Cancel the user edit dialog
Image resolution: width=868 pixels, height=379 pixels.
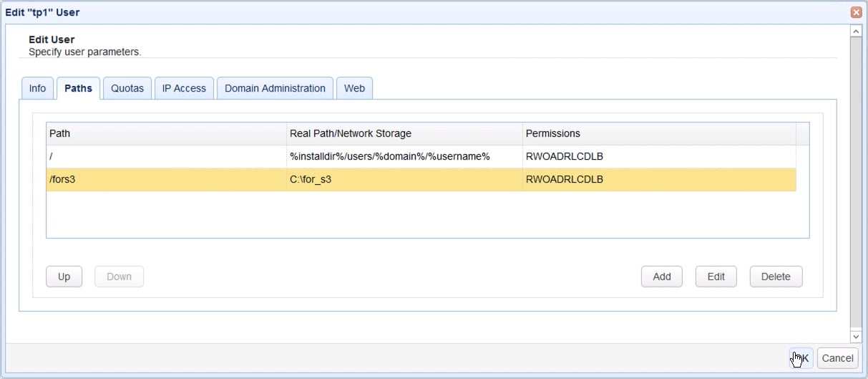(837, 358)
